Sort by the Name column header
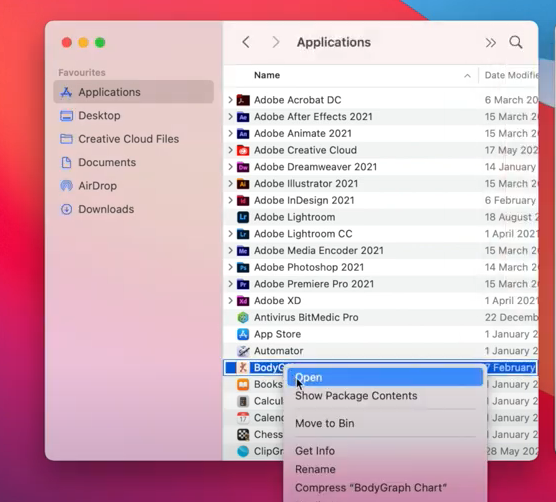 [267, 75]
